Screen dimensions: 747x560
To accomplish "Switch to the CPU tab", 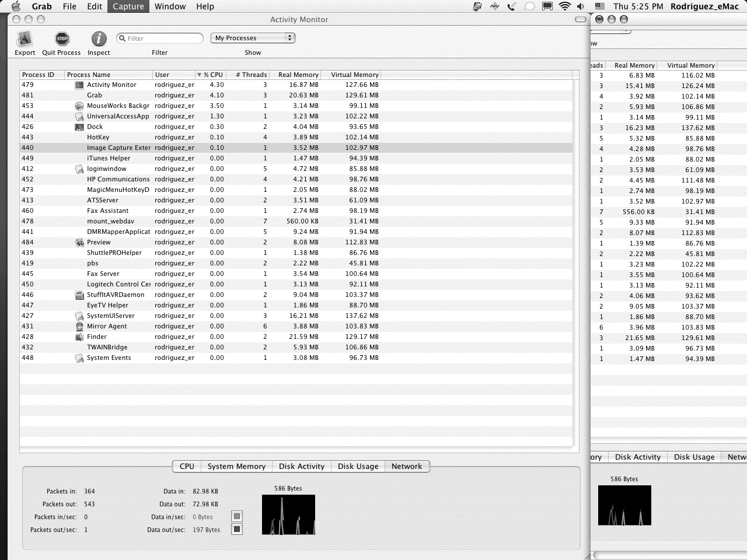I will tap(187, 466).
